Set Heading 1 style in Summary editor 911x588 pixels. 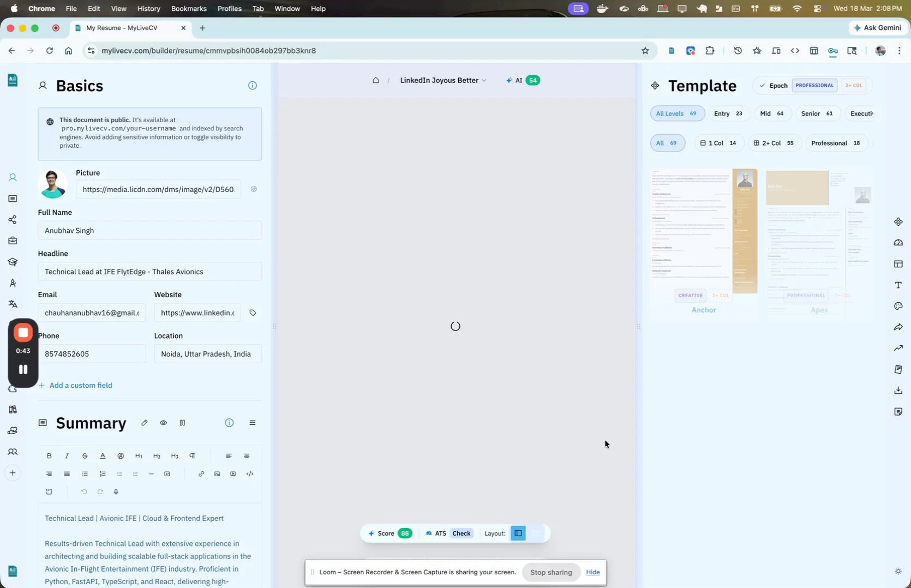[139, 455]
